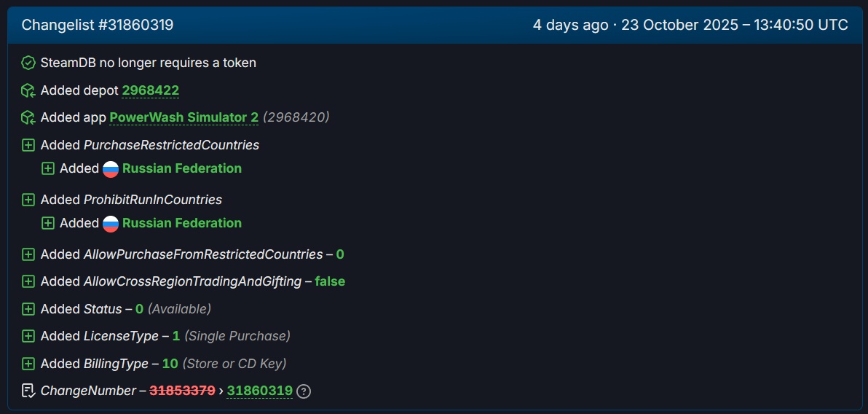Click the plus icon beside Added BillingType
Viewport: 868px width, 414px height.
coord(28,364)
